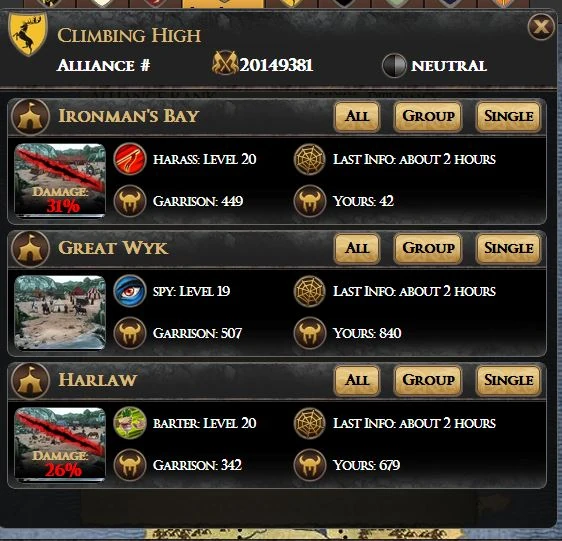
Task: Pick Single for Harlaw
Action: click(508, 380)
